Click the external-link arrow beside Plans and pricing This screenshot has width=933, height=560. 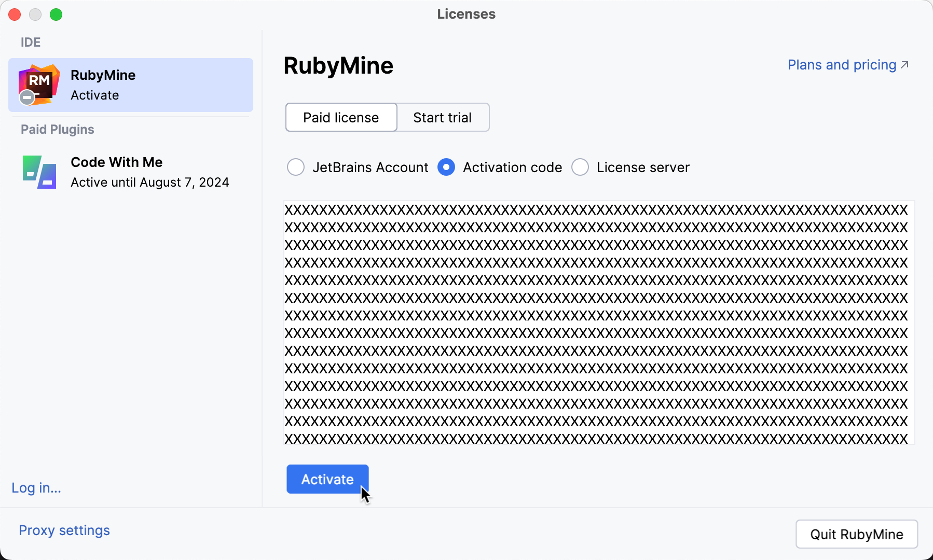[905, 64]
